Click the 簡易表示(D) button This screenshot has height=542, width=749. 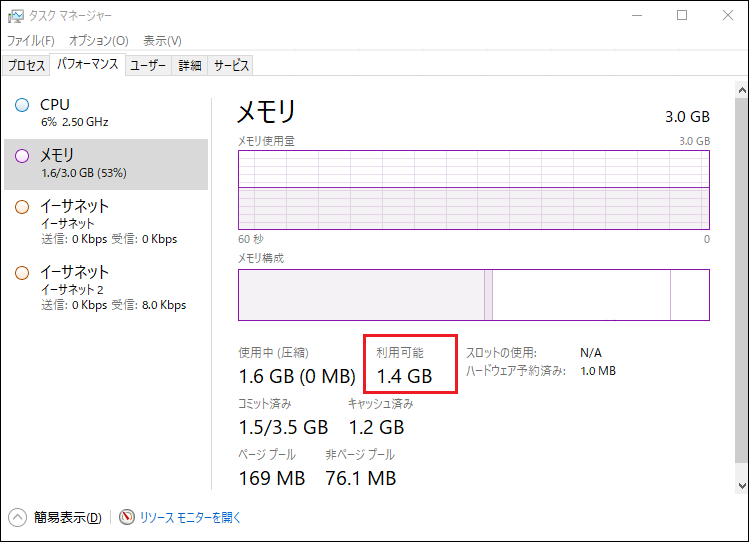(x=67, y=517)
